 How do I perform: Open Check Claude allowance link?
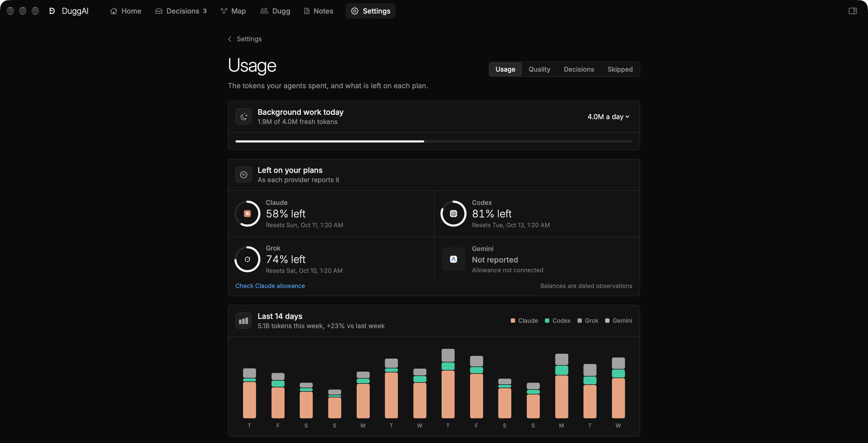tap(270, 286)
